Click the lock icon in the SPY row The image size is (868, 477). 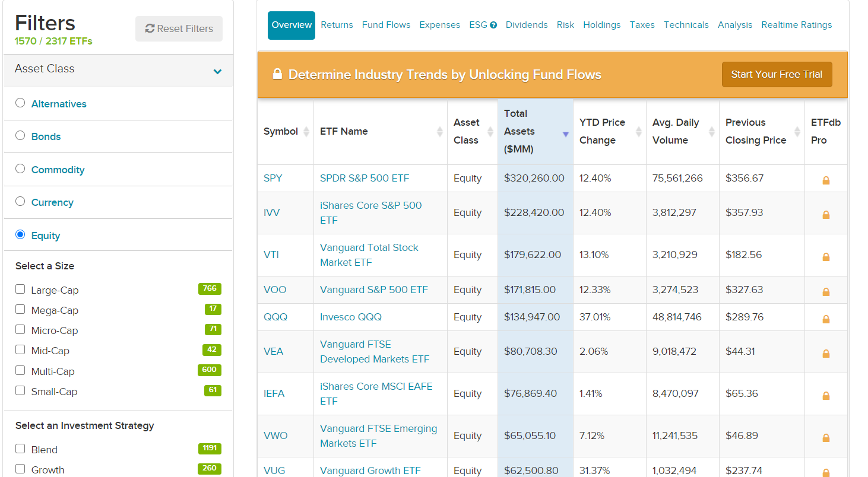pyautogui.click(x=826, y=180)
